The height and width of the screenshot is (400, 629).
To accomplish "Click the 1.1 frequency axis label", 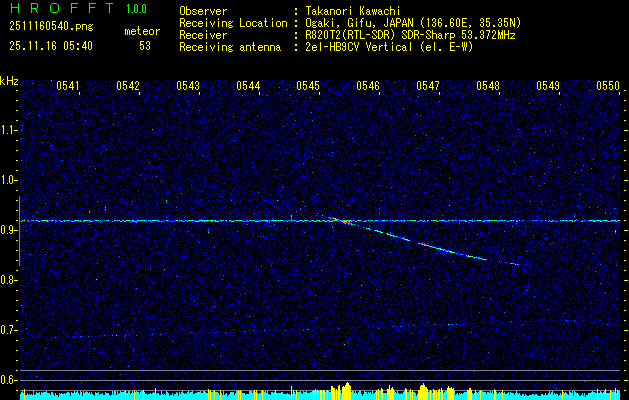I will pos(8,129).
